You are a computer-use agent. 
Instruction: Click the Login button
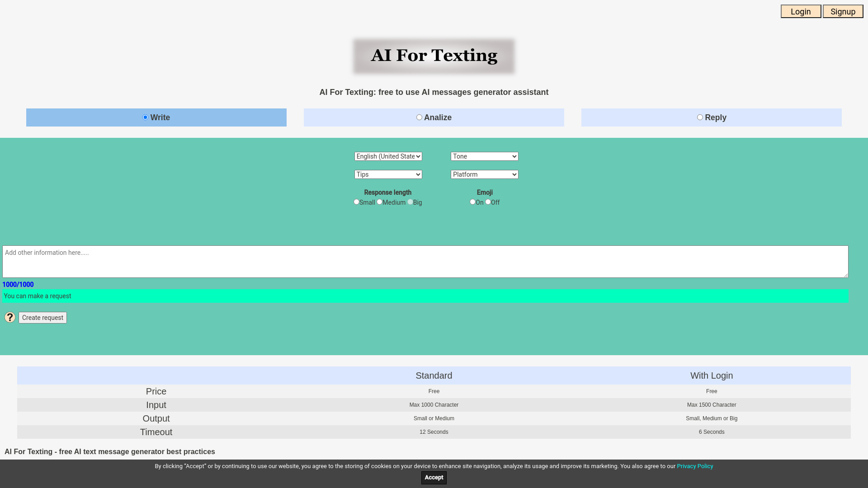tap(801, 11)
